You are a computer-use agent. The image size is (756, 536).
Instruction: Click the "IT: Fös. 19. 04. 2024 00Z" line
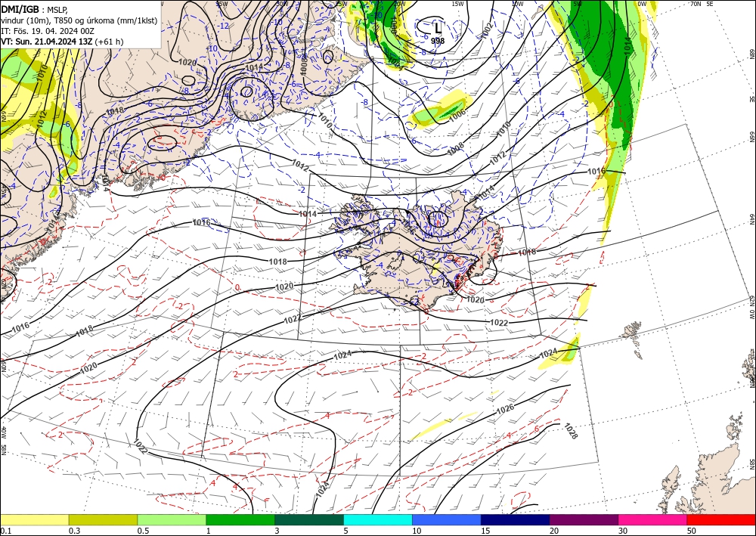click(47, 31)
